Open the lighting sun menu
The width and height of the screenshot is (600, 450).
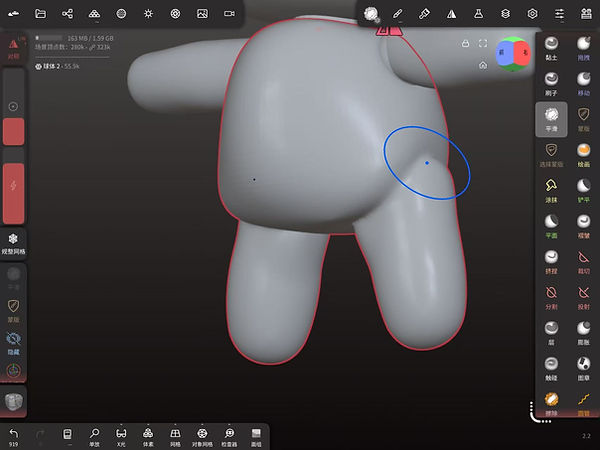coord(148,14)
